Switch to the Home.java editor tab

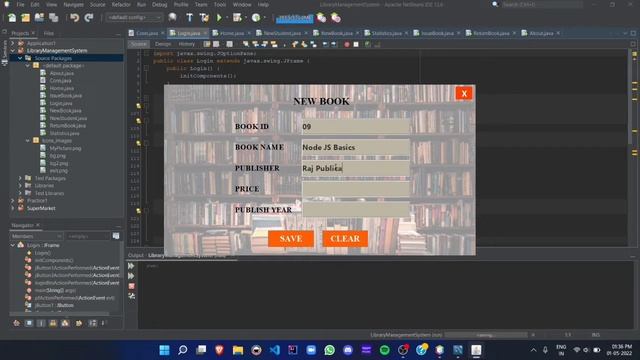click(x=231, y=33)
